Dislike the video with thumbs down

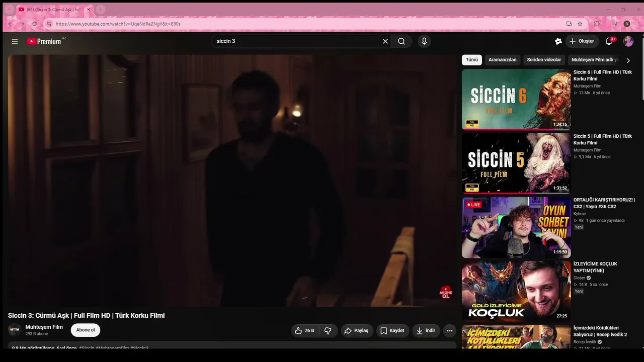[328, 330]
